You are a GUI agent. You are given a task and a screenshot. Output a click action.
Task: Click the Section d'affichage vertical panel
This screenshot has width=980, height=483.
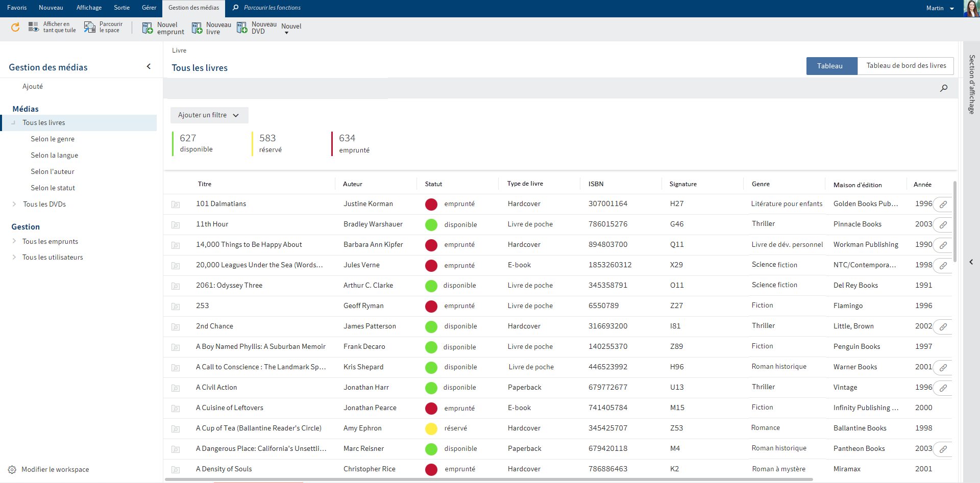coord(971,84)
